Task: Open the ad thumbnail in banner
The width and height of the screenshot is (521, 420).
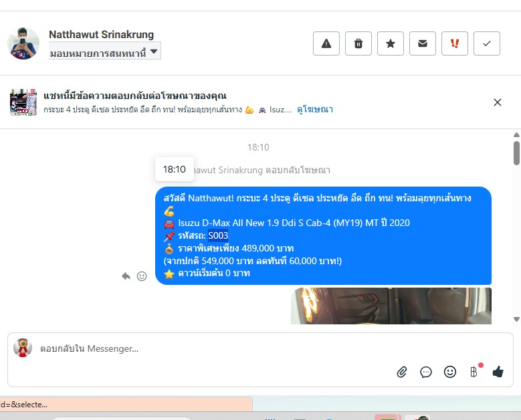Action: point(23,102)
